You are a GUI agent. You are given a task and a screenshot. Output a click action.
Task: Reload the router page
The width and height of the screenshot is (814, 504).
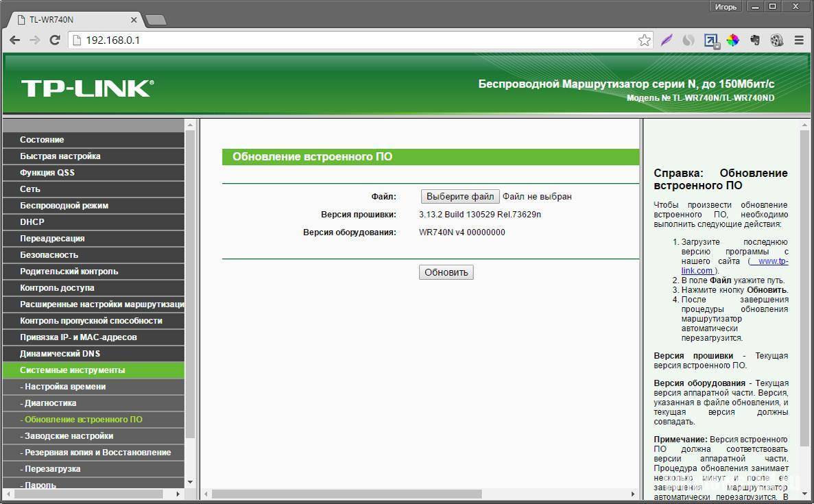55,40
